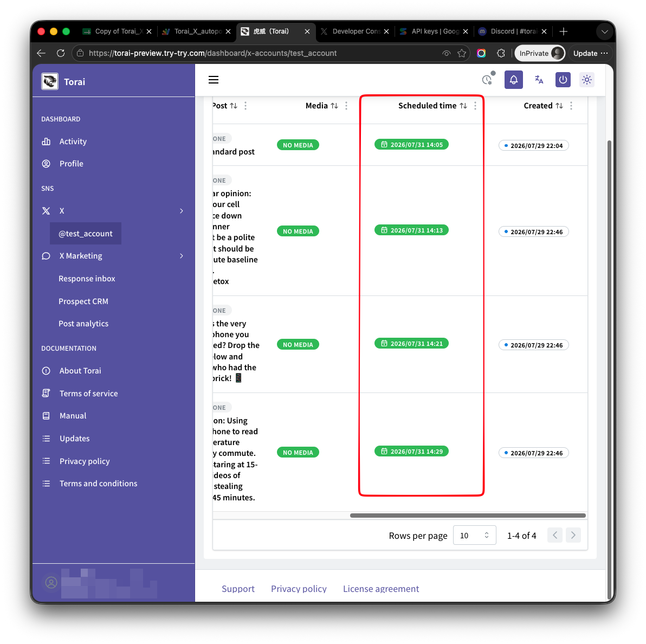The width and height of the screenshot is (646, 644).
Task: Click the Terms and conditions list icon
Action: coord(46,484)
